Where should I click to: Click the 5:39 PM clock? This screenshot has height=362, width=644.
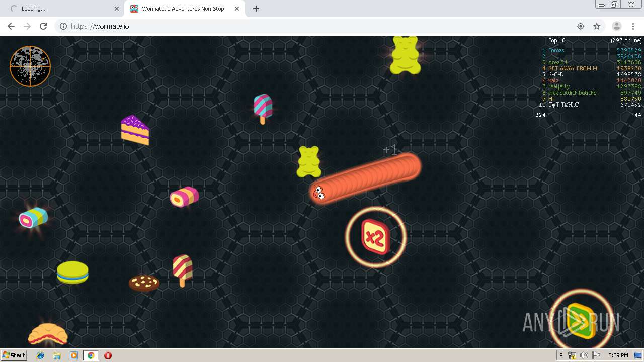click(618, 355)
